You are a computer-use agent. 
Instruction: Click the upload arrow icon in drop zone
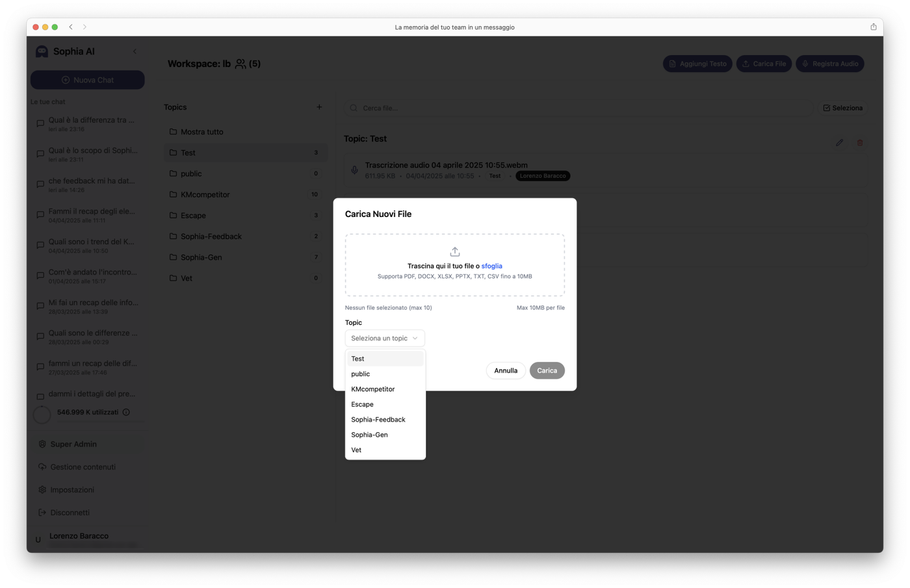click(x=455, y=251)
